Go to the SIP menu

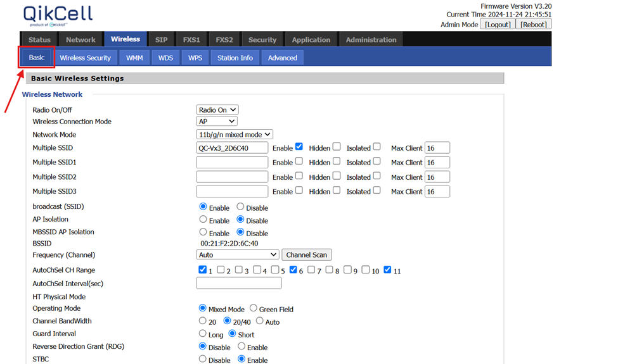point(161,40)
